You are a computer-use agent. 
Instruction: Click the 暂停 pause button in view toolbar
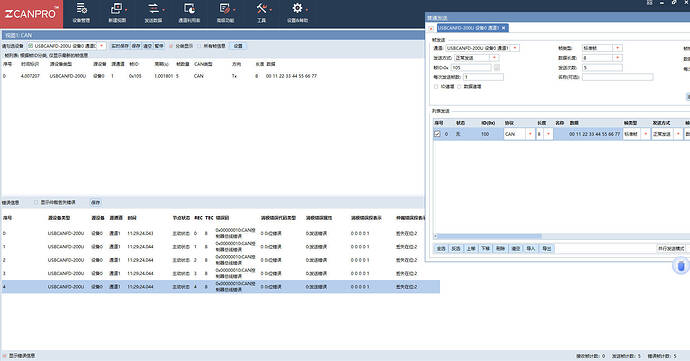[x=159, y=46]
